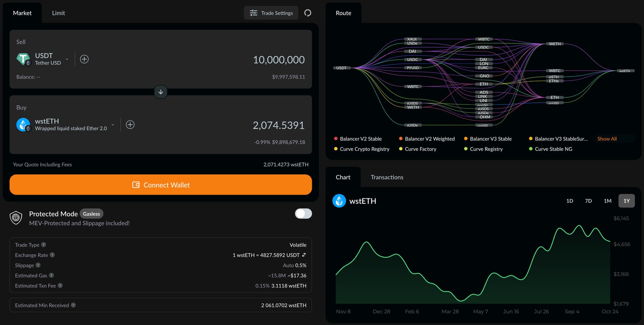Click the USDT Tether token logo

tap(23, 59)
